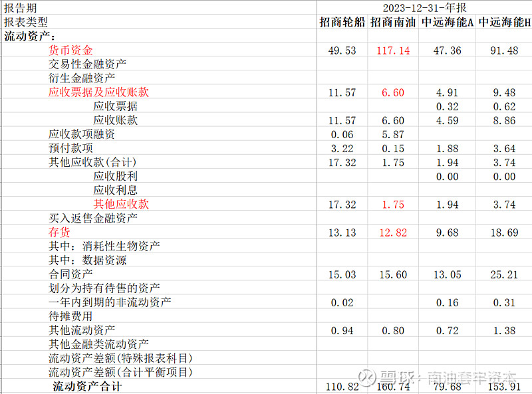Viewport: 532px width, 394px height.
Task: Click the red value 117.14
Action: pos(393,50)
